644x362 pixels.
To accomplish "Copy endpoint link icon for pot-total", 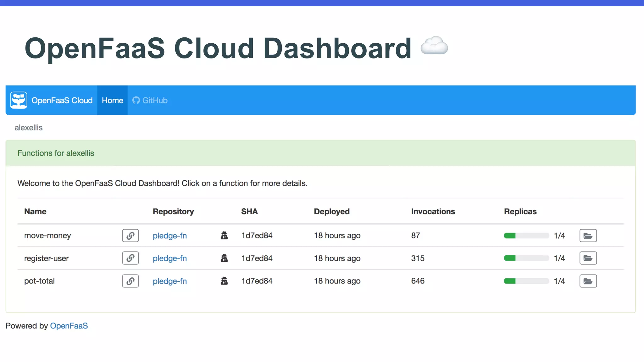I will coord(130,281).
